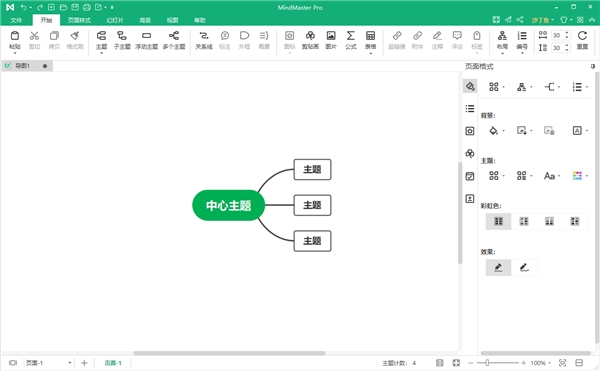
Task: Insert a picture (图片) into the map
Action: pyautogui.click(x=331, y=40)
